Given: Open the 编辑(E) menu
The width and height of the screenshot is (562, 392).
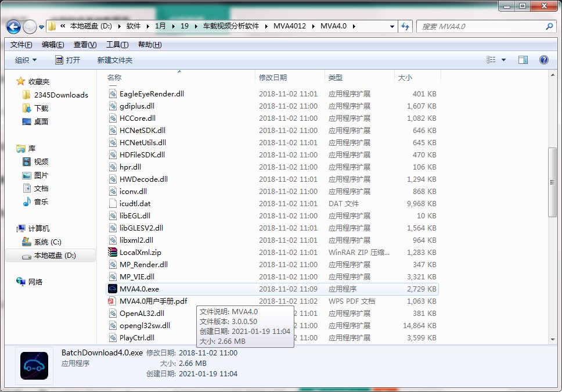Looking at the screenshot, I should [53, 45].
